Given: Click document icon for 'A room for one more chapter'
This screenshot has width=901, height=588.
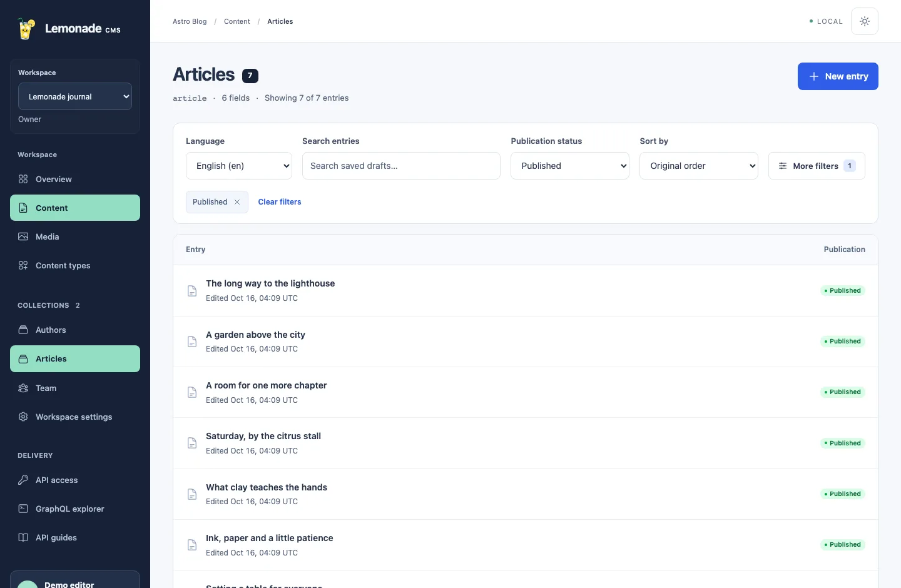Looking at the screenshot, I should pos(192,392).
